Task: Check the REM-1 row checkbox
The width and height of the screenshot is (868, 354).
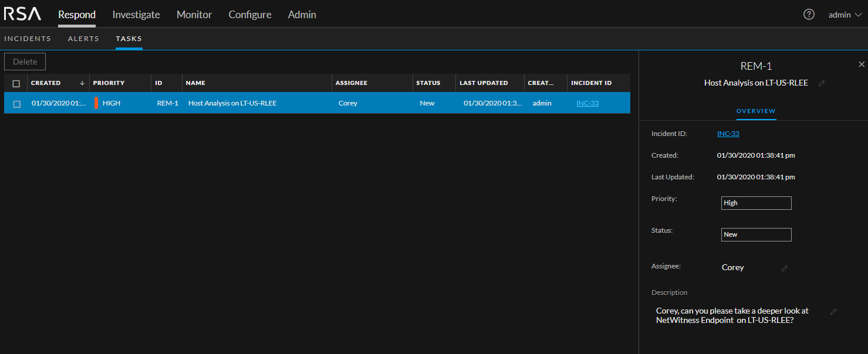Action: click(16, 104)
